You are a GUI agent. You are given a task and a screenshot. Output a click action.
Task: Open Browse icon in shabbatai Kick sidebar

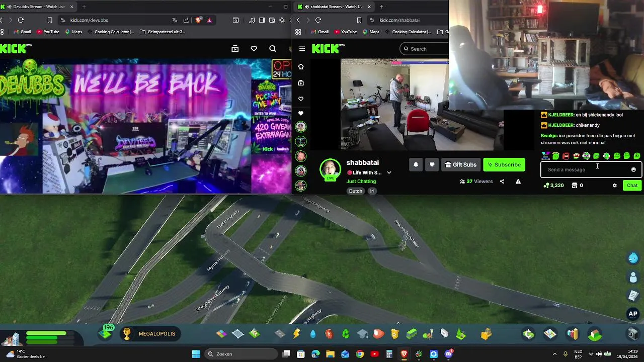301,82
